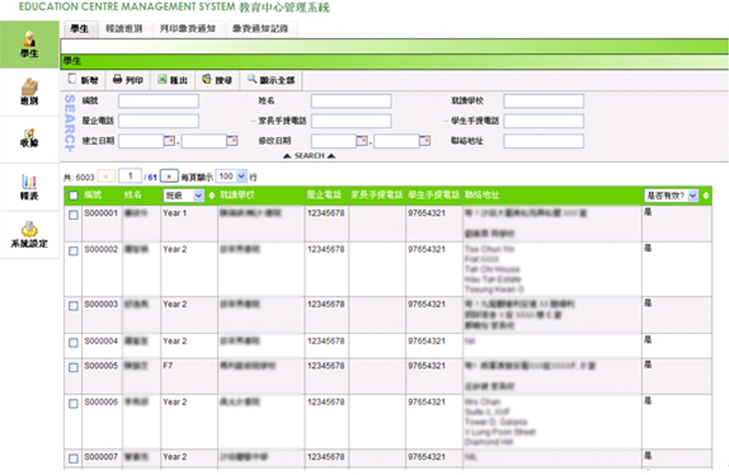Focus the 屋企電話 (Home phone) search field
The width and height of the screenshot is (729, 475).
point(159,121)
